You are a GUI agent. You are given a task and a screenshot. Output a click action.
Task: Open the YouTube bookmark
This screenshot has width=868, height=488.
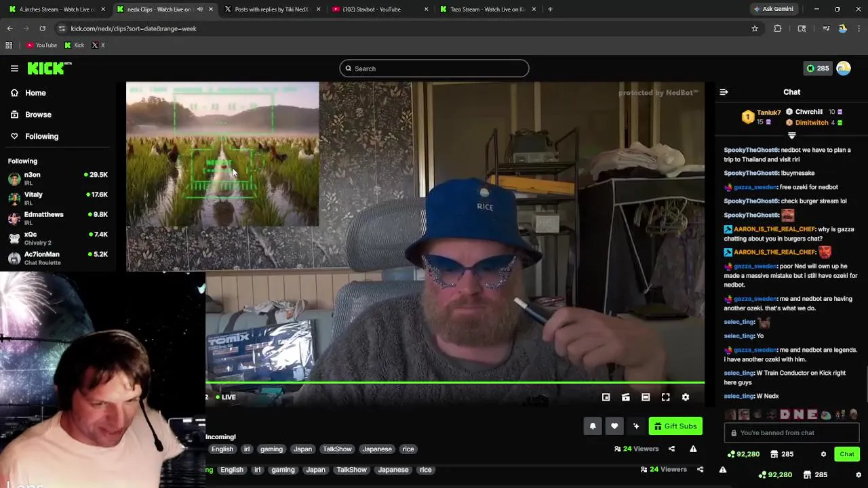coord(42,45)
